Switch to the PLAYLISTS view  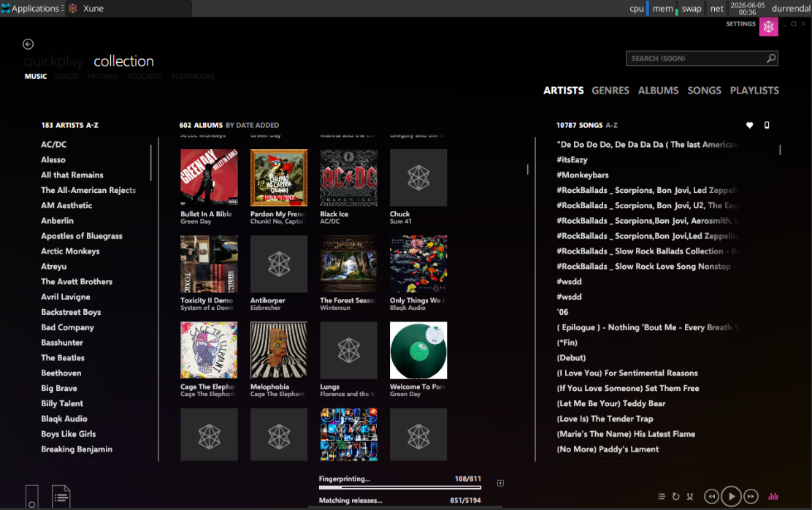pyautogui.click(x=754, y=90)
